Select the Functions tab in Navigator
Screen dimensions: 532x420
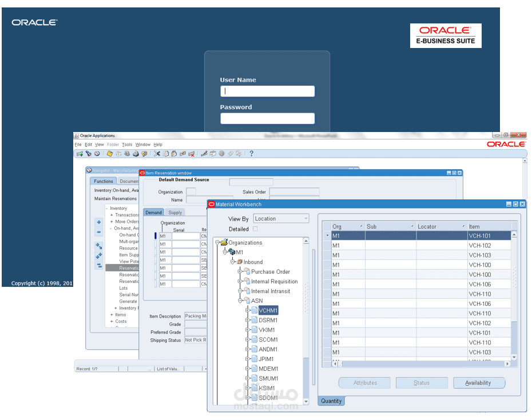point(103,181)
